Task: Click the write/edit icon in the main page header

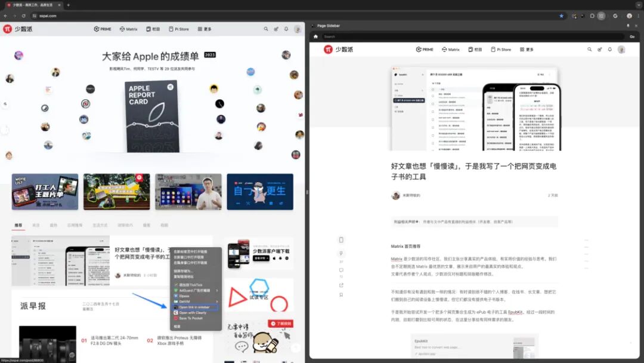Action: pos(276,29)
